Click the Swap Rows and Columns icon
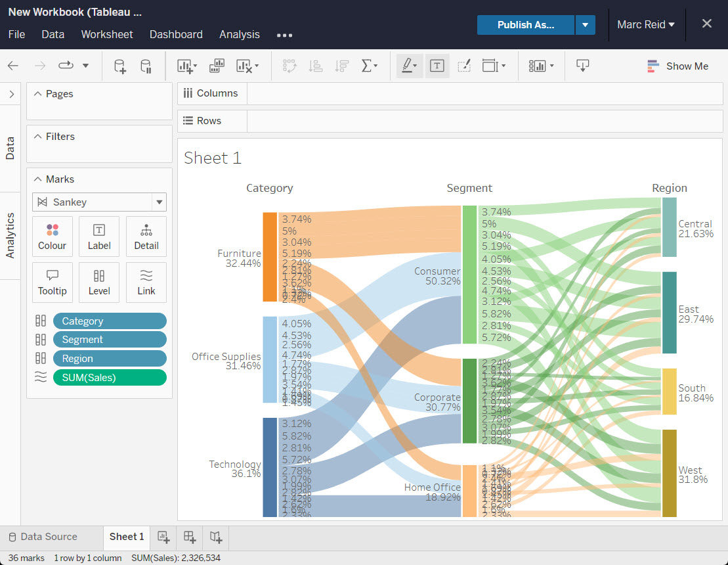The image size is (728, 565). point(289,66)
